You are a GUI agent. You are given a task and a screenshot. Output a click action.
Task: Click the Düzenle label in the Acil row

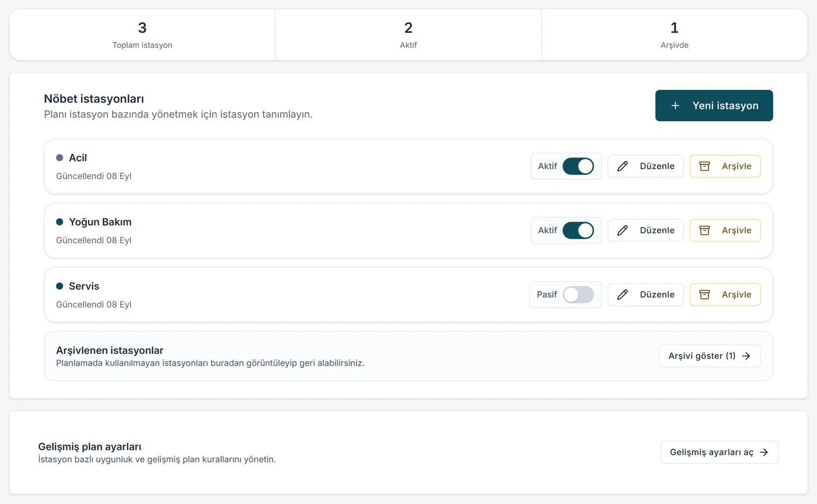[x=657, y=166]
